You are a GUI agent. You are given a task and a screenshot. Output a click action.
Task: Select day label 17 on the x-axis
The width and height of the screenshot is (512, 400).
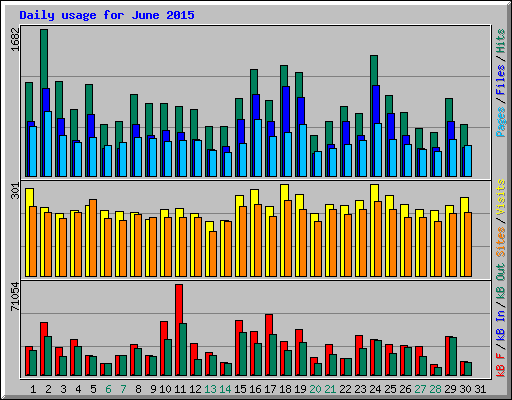point(270,389)
